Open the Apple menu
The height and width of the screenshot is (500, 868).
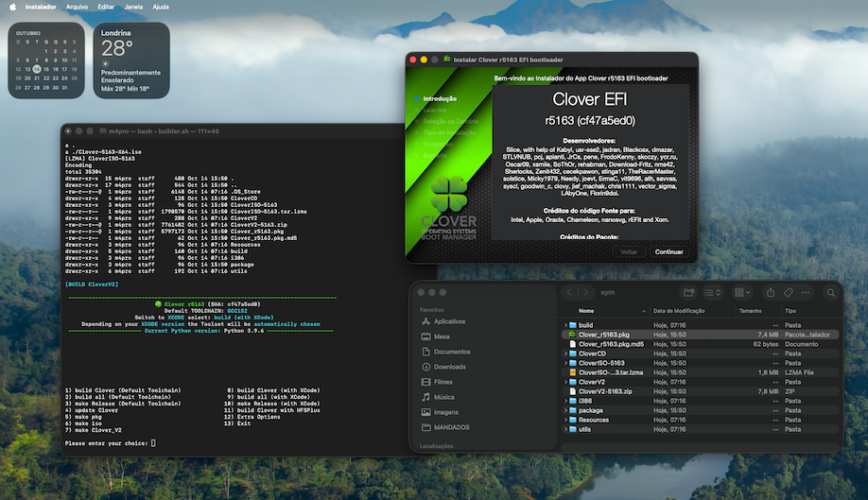(x=12, y=7)
